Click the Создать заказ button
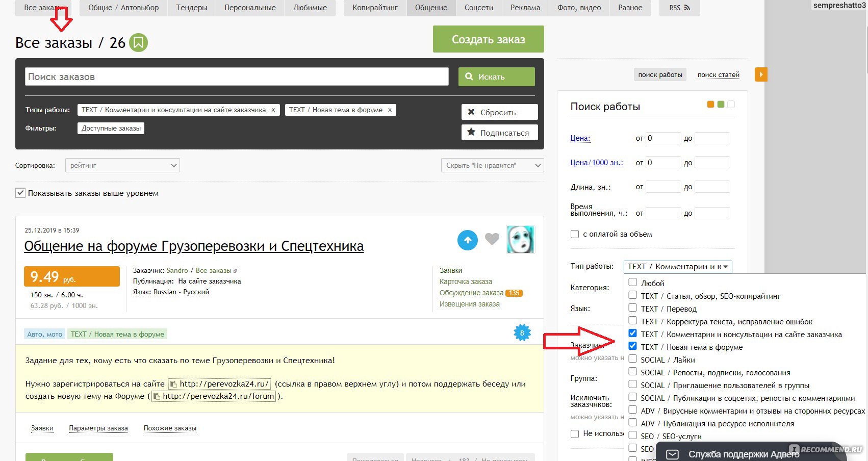 tap(488, 39)
